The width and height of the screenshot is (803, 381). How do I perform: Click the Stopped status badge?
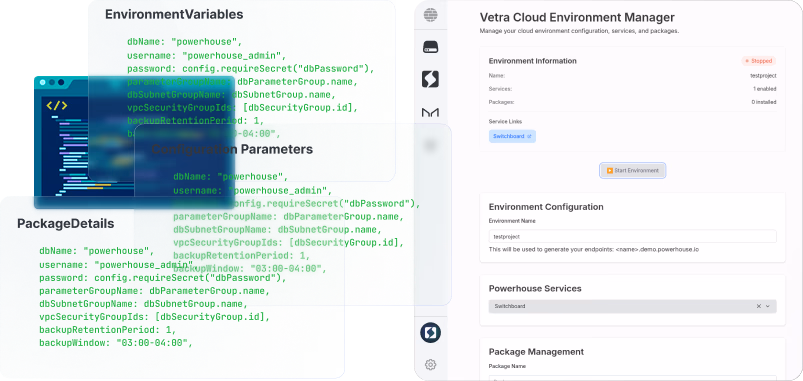click(759, 61)
